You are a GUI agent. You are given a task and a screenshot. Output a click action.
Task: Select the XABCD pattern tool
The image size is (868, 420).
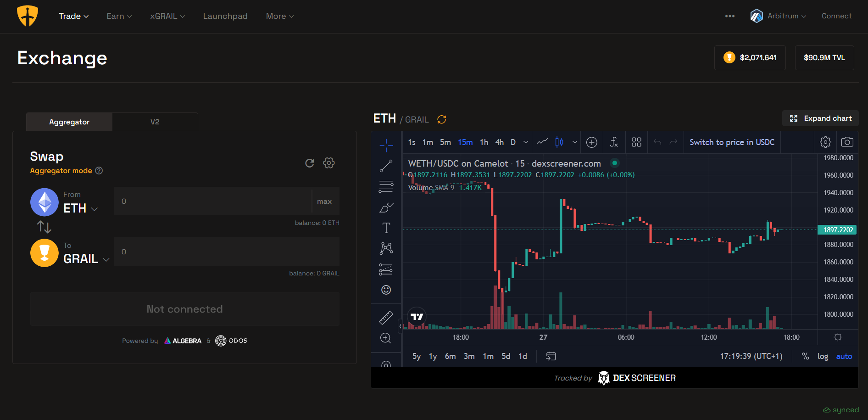(x=386, y=248)
